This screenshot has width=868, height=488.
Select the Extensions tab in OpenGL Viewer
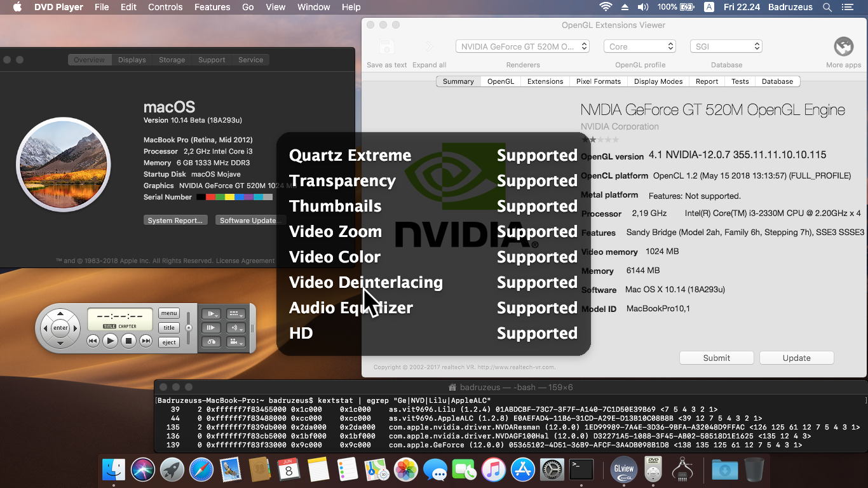[x=545, y=81]
